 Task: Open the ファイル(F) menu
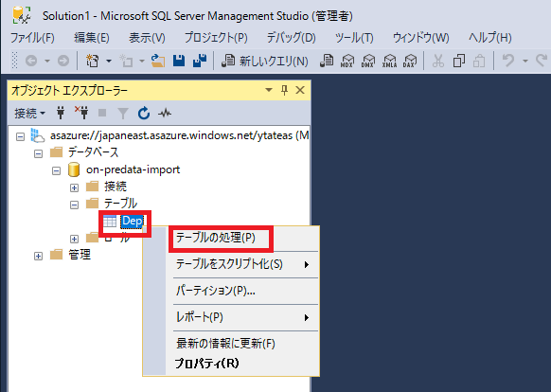32,38
